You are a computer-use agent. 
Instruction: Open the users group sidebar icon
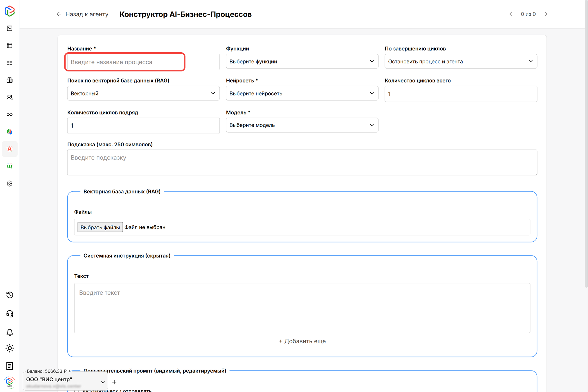[10, 97]
